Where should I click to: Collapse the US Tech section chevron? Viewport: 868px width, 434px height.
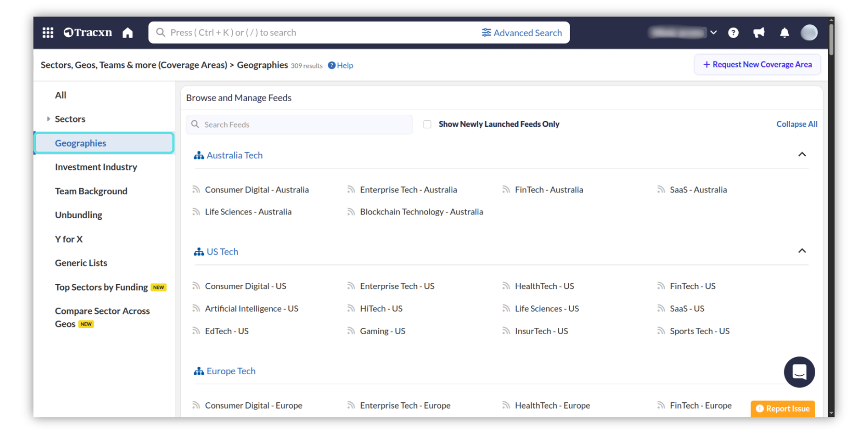(x=802, y=251)
